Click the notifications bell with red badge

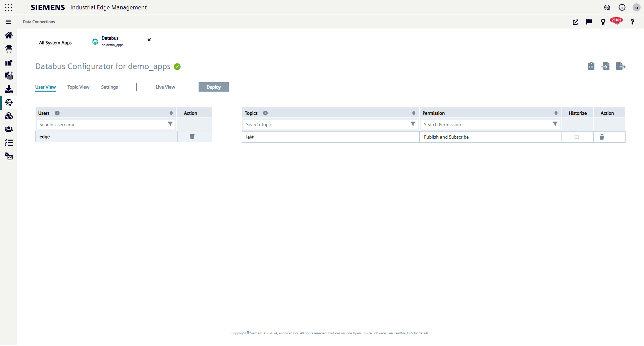coord(616,22)
